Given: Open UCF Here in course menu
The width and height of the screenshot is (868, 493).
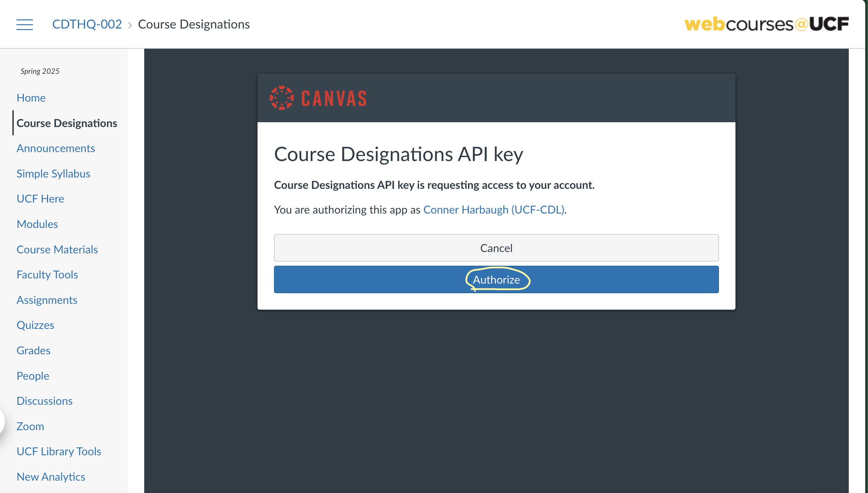Looking at the screenshot, I should click(x=40, y=199).
